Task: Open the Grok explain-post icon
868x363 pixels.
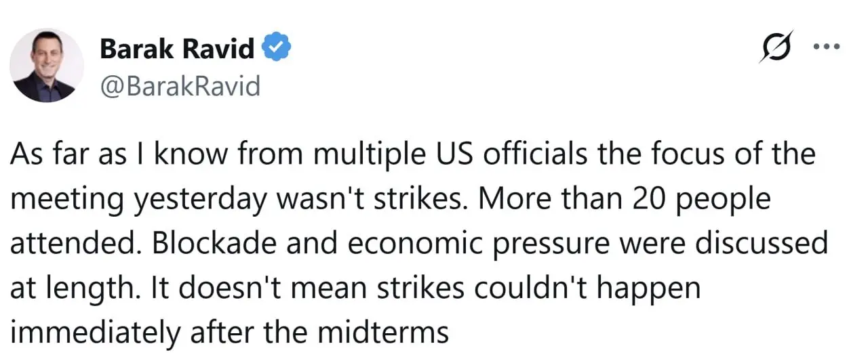Action: point(776,48)
